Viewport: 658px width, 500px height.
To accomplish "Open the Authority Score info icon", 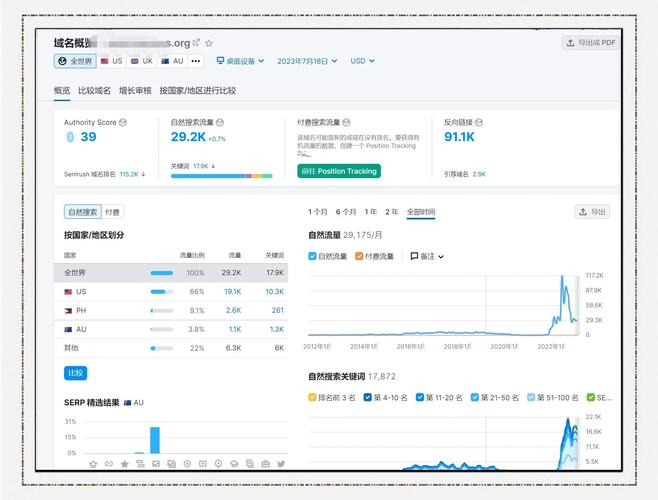I will click(123, 122).
